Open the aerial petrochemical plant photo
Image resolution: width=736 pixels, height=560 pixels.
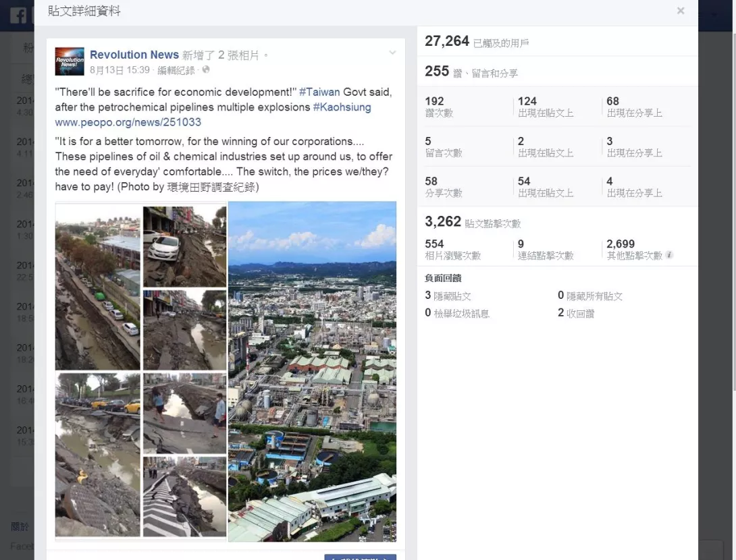coord(312,372)
